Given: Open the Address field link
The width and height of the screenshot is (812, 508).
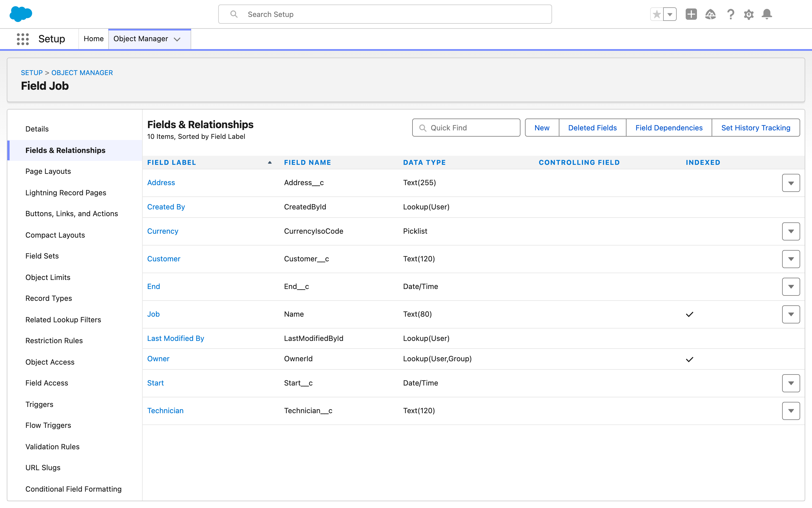Looking at the screenshot, I should click(x=161, y=182).
